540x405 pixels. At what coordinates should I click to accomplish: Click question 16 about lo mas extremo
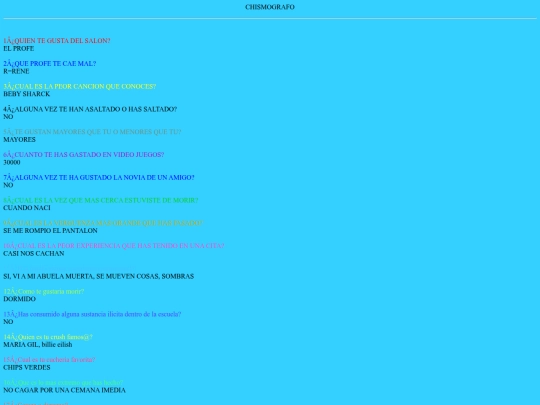pos(63,383)
